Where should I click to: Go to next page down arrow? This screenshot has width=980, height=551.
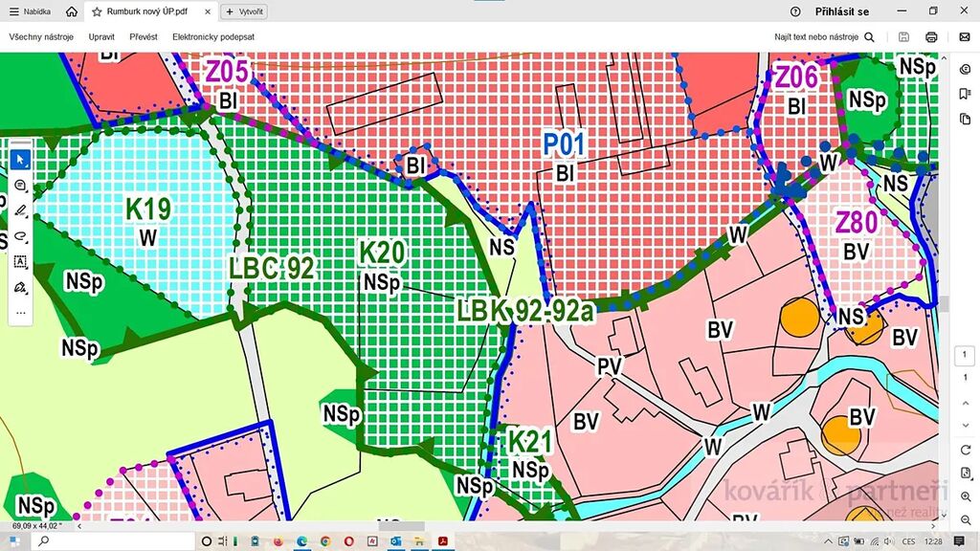(x=965, y=426)
